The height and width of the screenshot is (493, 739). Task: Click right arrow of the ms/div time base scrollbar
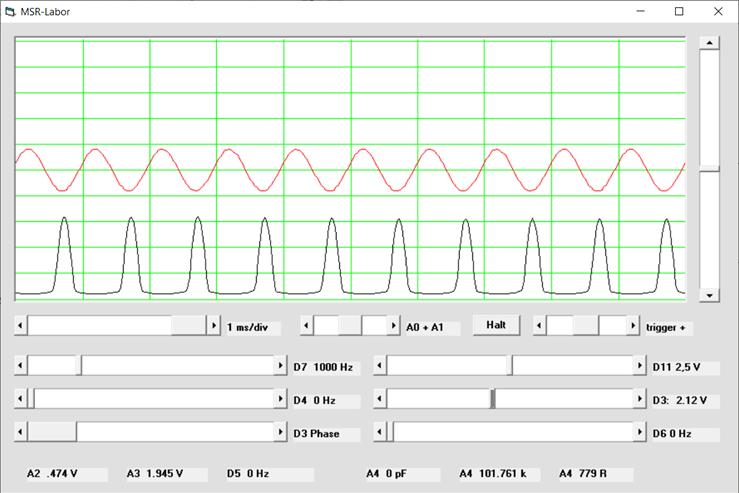213,326
